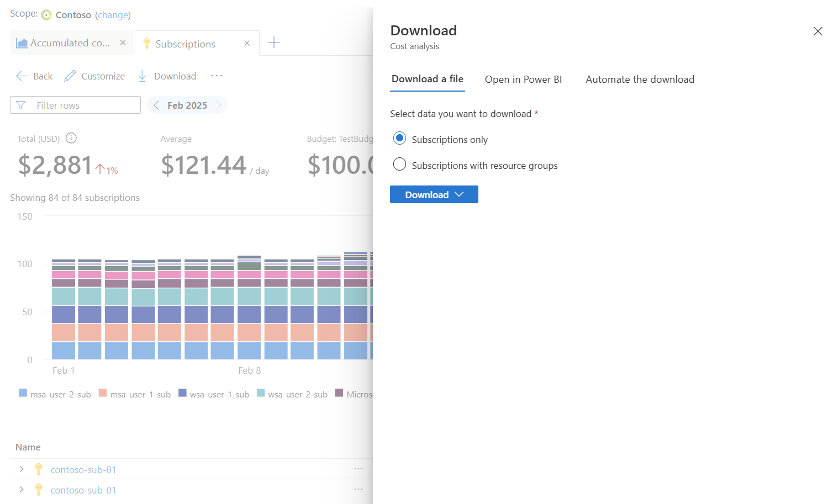Screen dimensions: 828x504
Task: Click the scope change link
Action: click(113, 15)
